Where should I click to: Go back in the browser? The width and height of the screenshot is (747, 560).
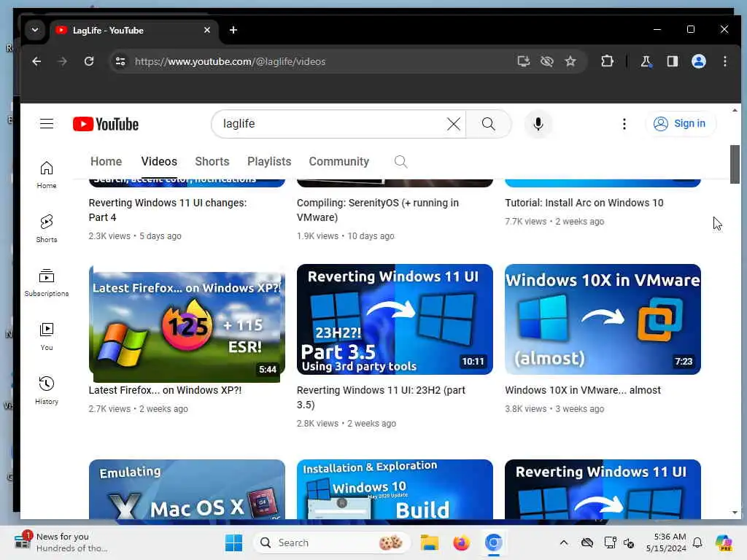click(36, 61)
